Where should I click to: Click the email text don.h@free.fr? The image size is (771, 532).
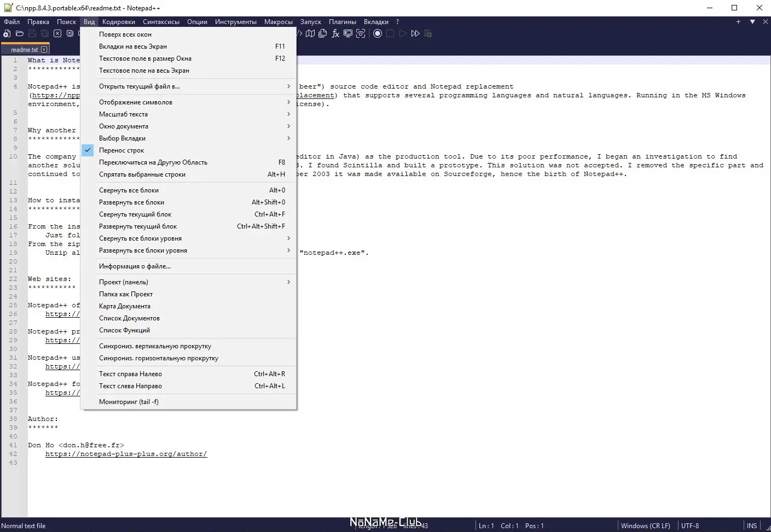[91, 445]
